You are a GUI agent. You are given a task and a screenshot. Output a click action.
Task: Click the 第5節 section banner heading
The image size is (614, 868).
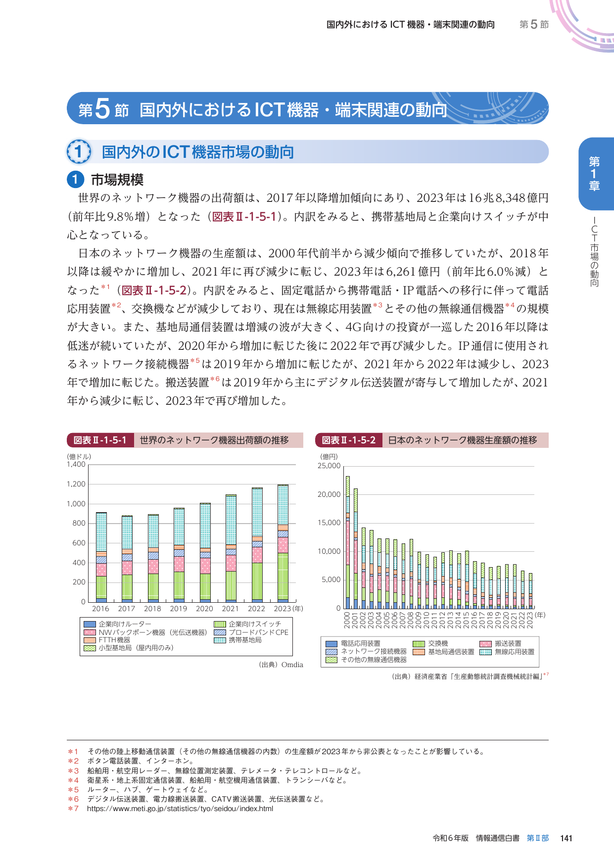tap(307, 109)
